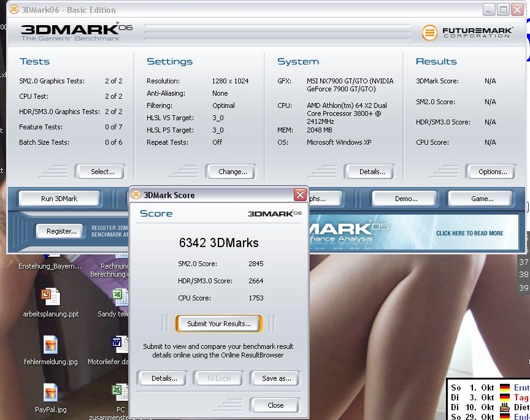Click Select... under Tests

100,171
